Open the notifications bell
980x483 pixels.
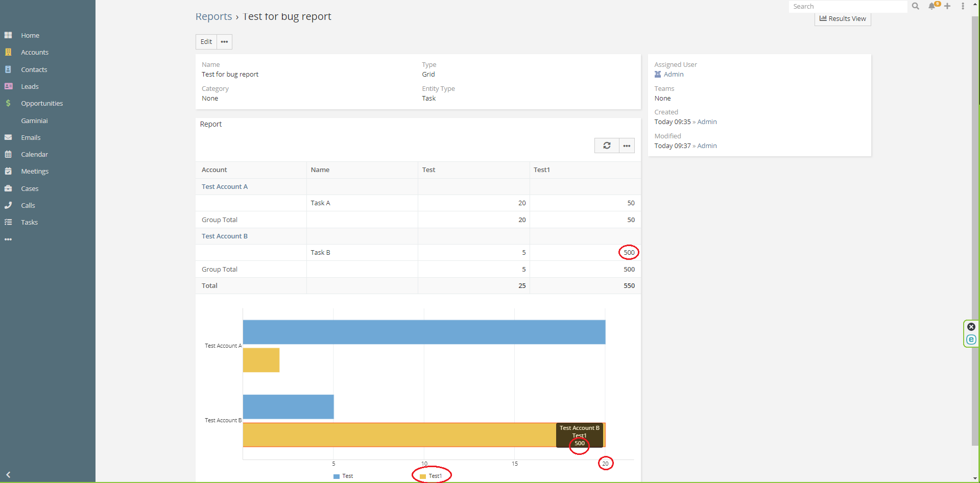click(x=932, y=6)
